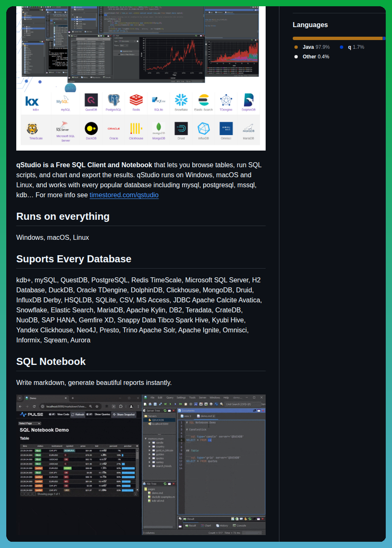Open the Settings menu in qStudio screenshot
The height and width of the screenshot is (548, 392).
(181, 398)
